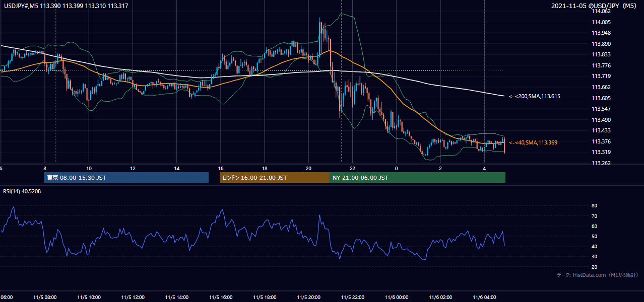The height and width of the screenshot is (302, 644).
Task: Click the RSI 70 level label
Action: coord(594,216)
